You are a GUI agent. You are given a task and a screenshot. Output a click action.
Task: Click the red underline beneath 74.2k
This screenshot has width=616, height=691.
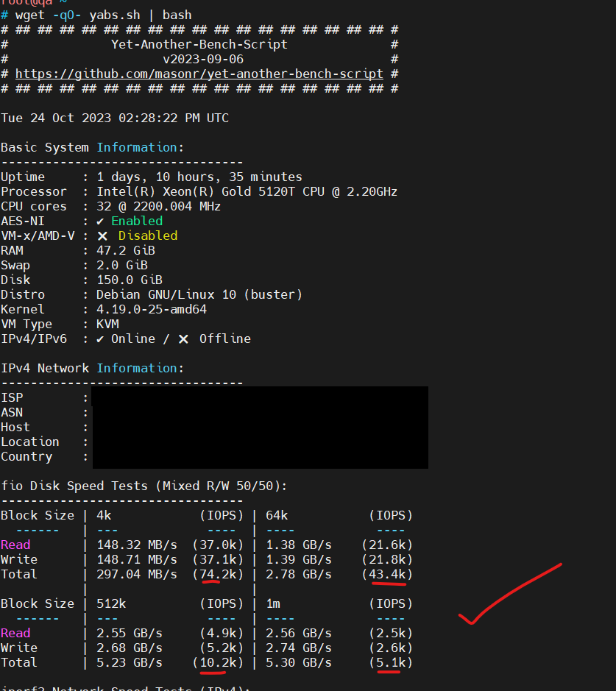pos(210,582)
